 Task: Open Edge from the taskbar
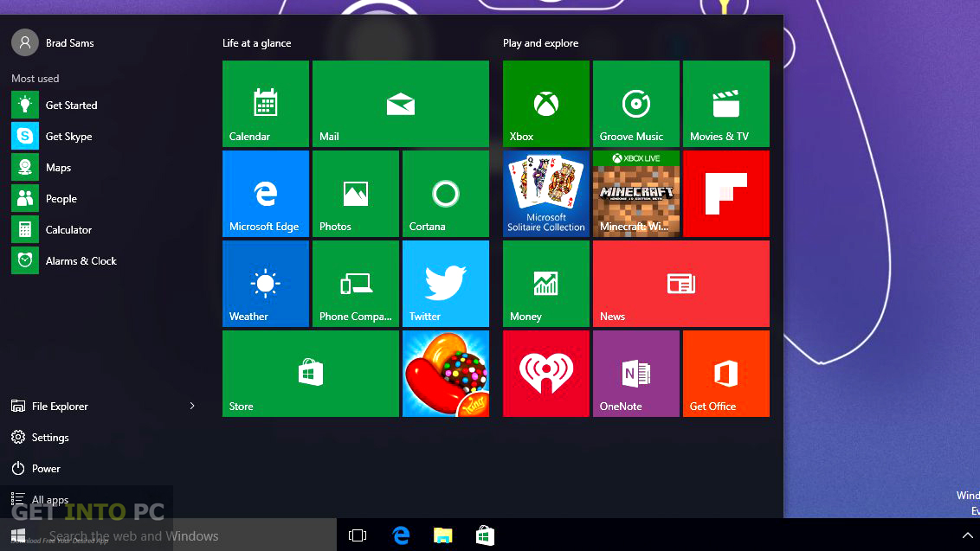pos(401,535)
